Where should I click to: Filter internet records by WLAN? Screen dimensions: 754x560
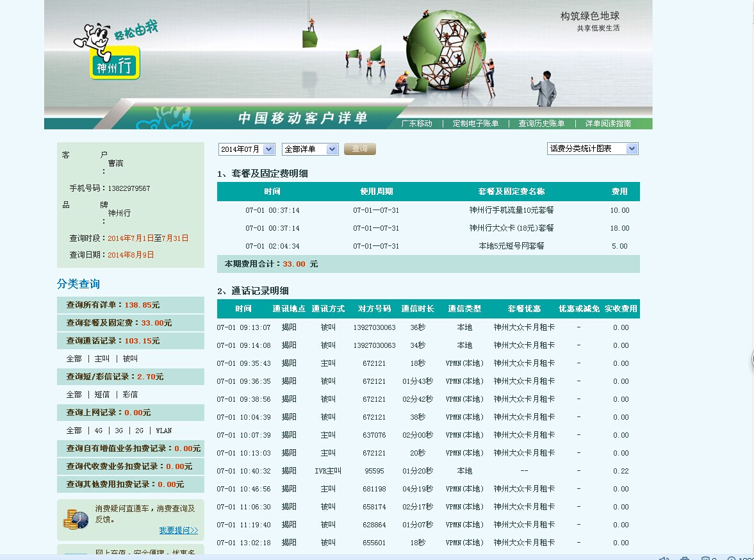pos(163,431)
